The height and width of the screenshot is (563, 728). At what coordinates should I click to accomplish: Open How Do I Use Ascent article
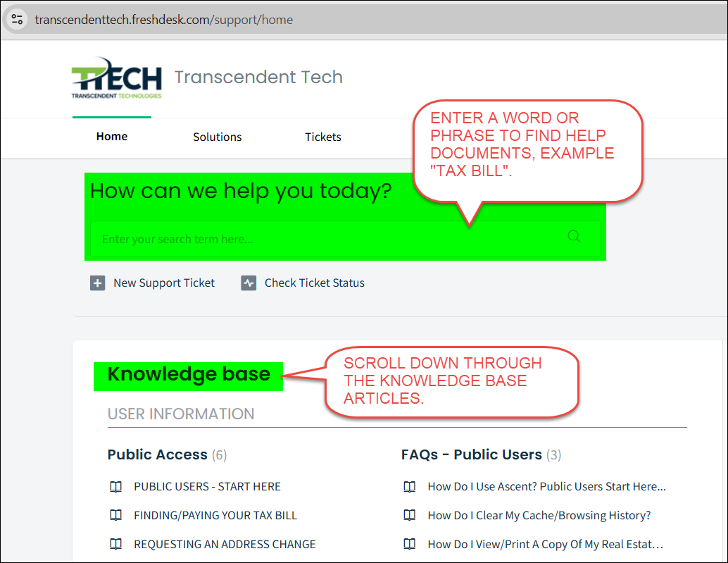click(x=547, y=486)
